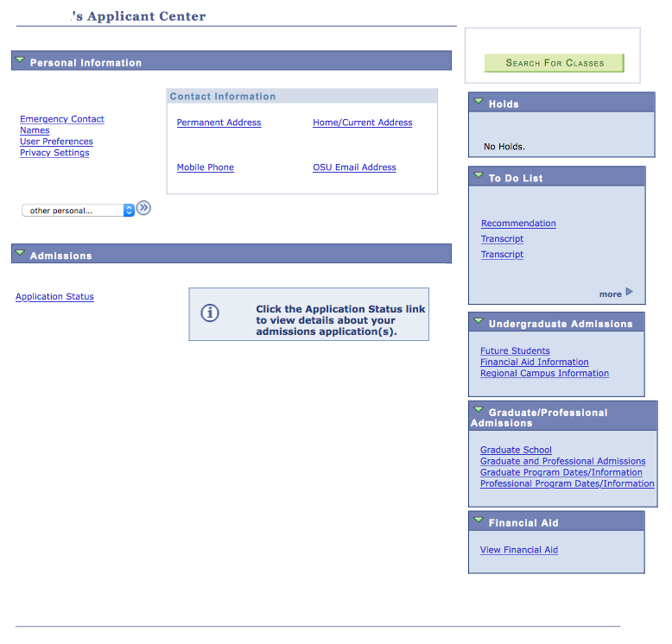The width and height of the screenshot is (672, 644).
Task: Click the information icon in Admissions
Action: [210, 313]
